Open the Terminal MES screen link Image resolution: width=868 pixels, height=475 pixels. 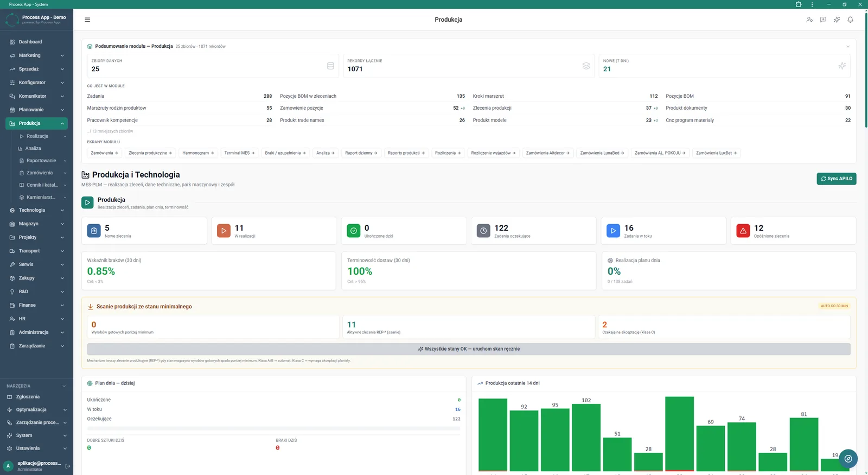(239, 153)
